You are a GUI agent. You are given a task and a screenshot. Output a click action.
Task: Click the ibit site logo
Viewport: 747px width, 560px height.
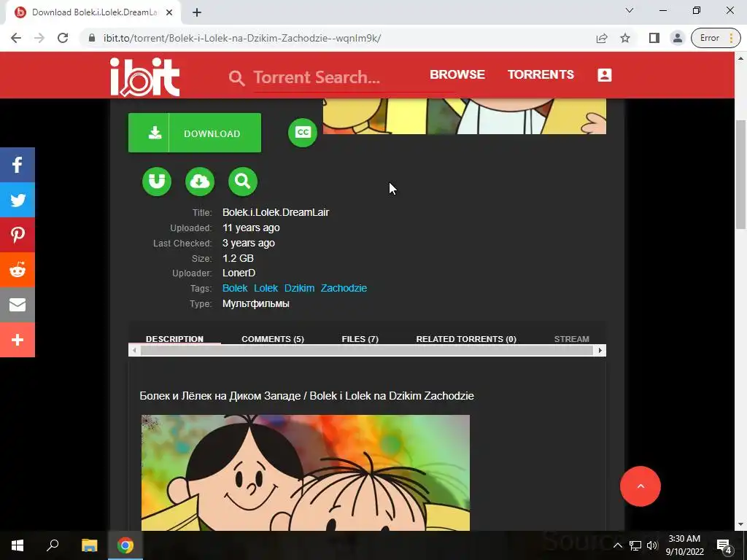coord(145,77)
